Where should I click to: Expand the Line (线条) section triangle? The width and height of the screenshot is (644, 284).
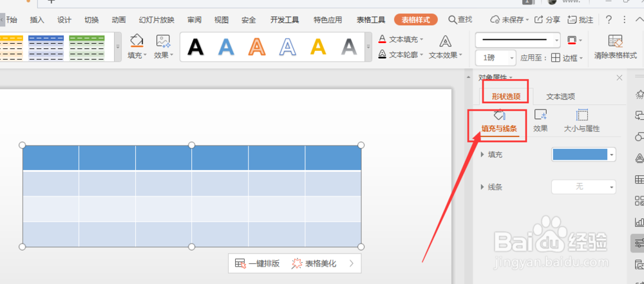point(482,187)
